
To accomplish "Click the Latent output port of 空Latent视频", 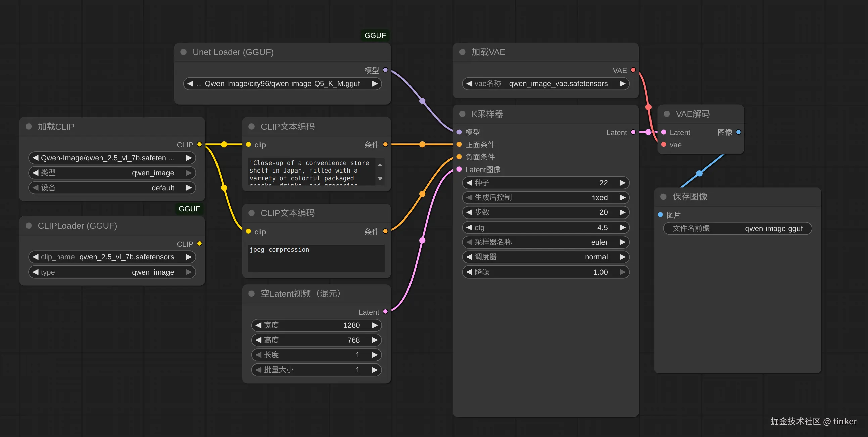I will 385,312.
